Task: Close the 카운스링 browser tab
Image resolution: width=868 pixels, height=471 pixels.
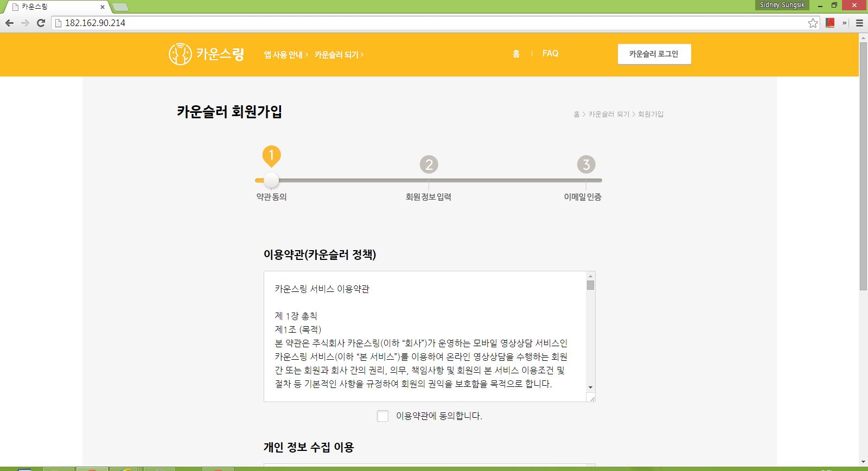Action: click(x=103, y=7)
